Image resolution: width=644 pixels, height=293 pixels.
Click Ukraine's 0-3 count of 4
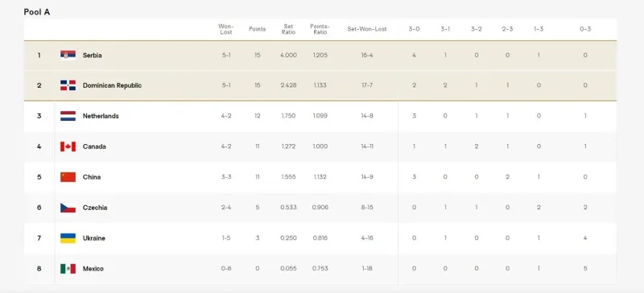pyautogui.click(x=585, y=238)
